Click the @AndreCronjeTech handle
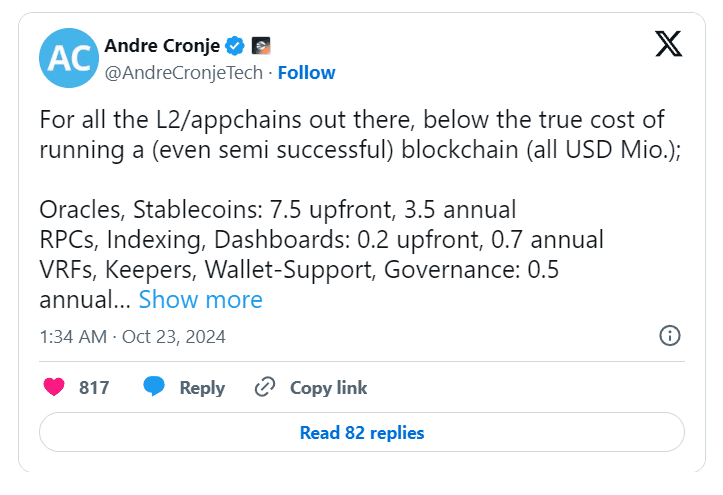 click(x=184, y=73)
